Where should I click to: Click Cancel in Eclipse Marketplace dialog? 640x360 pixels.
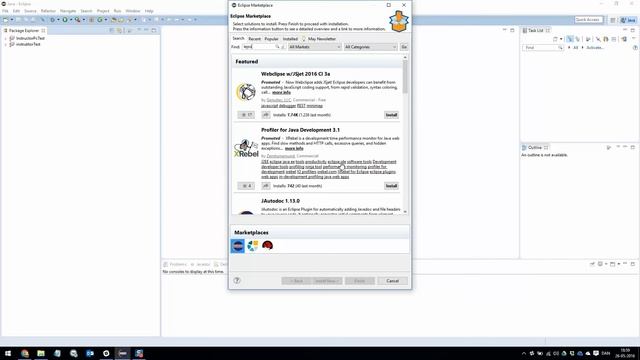pos(392,281)
